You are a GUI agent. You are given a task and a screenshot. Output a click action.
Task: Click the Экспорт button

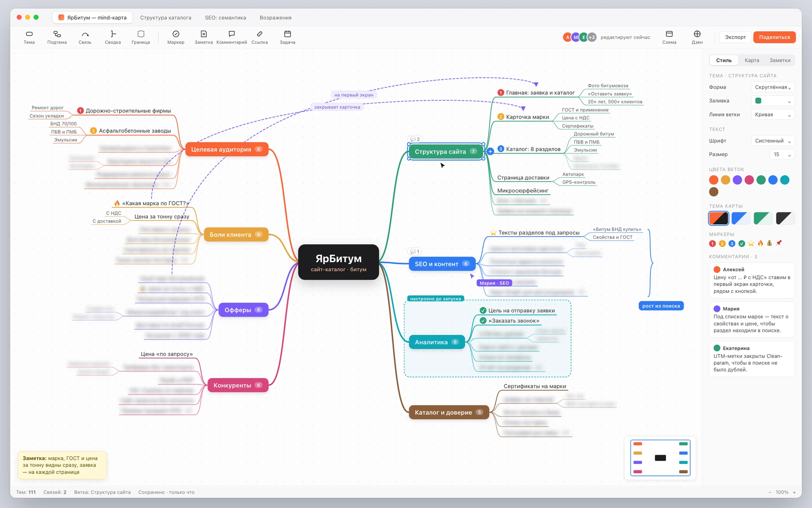coord(735,37)
